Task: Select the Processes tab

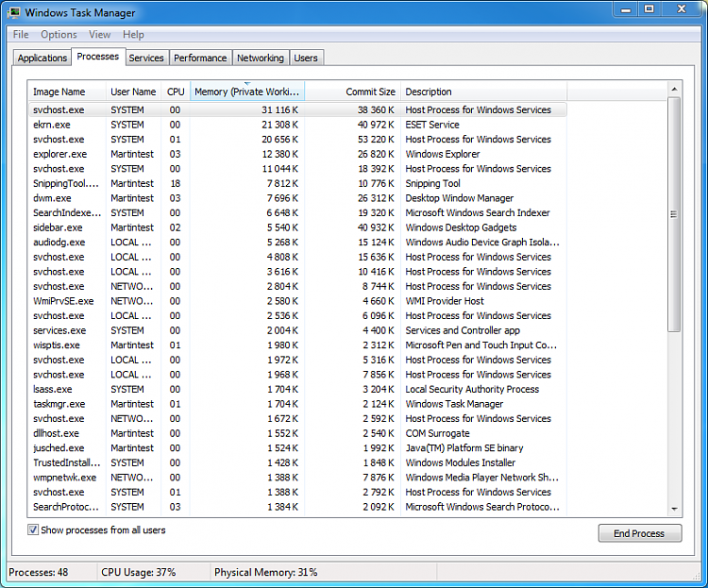Action: point(98,57)
